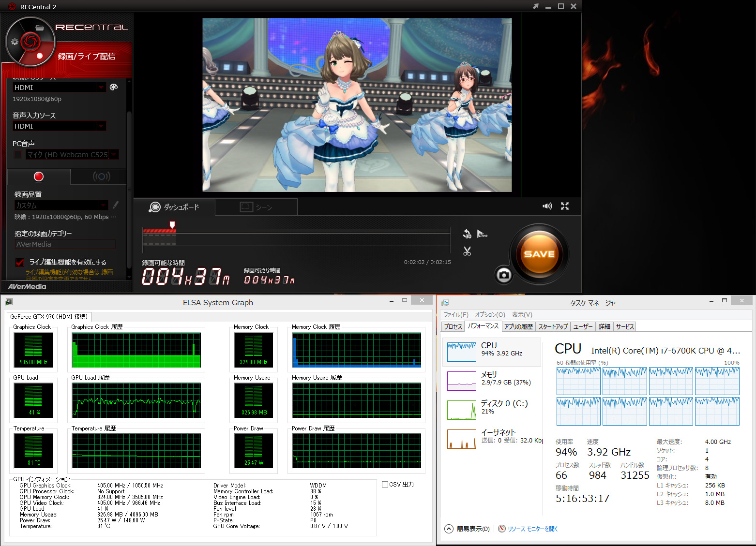Click the red recorded segment of the timeline
Image resolution: width=756 pixels, height=546 pixels.
(159, 231)
